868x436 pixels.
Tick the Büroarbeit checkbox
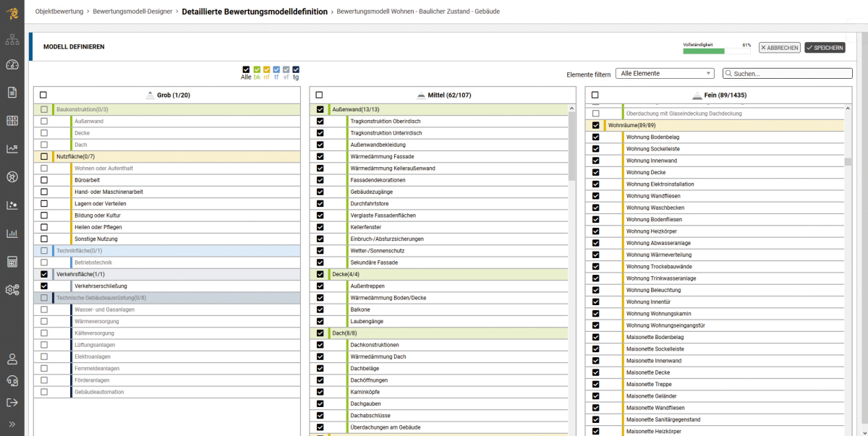pos(44,180)
